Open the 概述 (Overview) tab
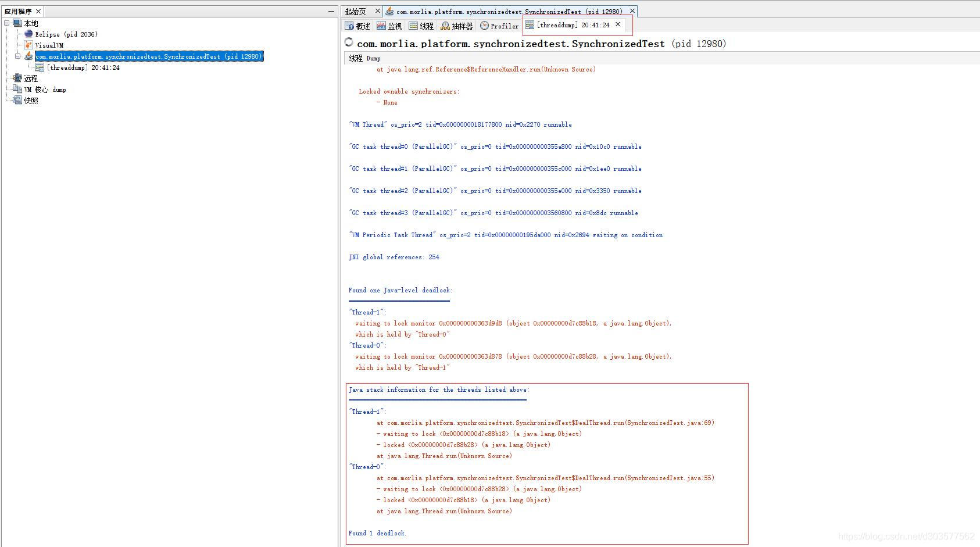 pos(357,26)
